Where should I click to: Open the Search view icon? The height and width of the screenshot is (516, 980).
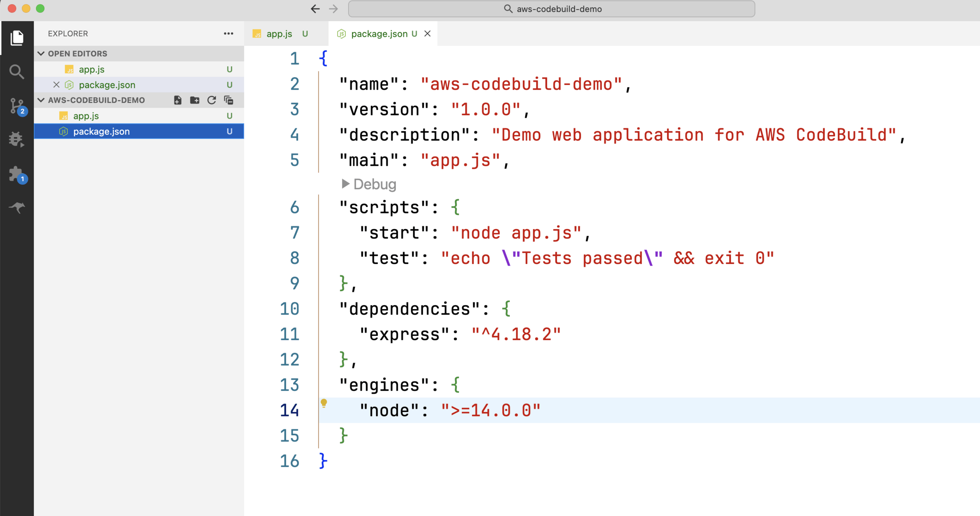(x=17, y=72)
